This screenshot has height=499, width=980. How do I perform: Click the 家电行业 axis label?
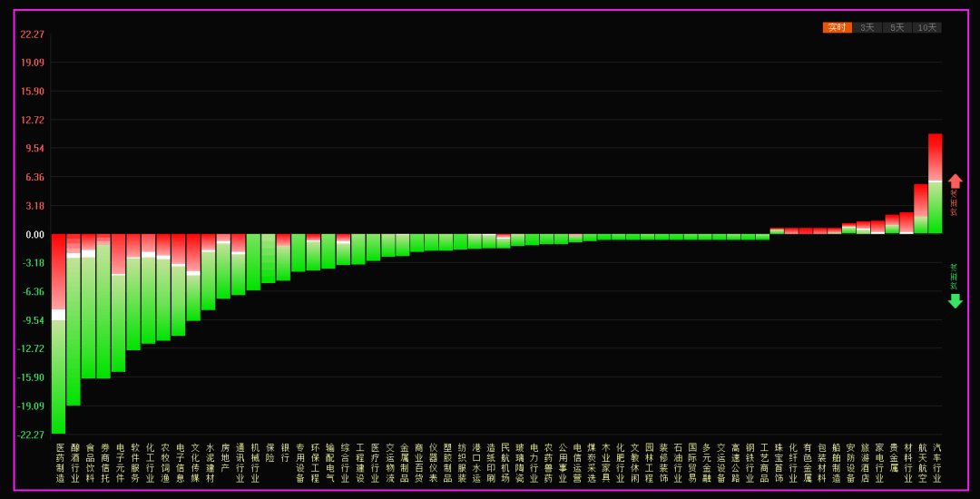click(x=879, y=463)
